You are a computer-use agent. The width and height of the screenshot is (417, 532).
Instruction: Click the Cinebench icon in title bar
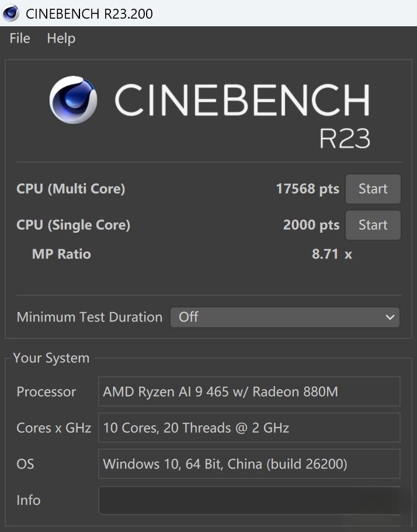11,13
